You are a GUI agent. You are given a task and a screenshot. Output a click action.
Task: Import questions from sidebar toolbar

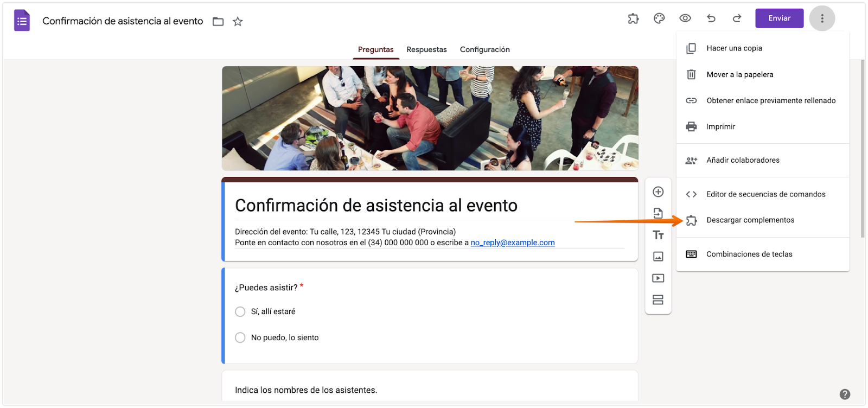pos(658,213)
